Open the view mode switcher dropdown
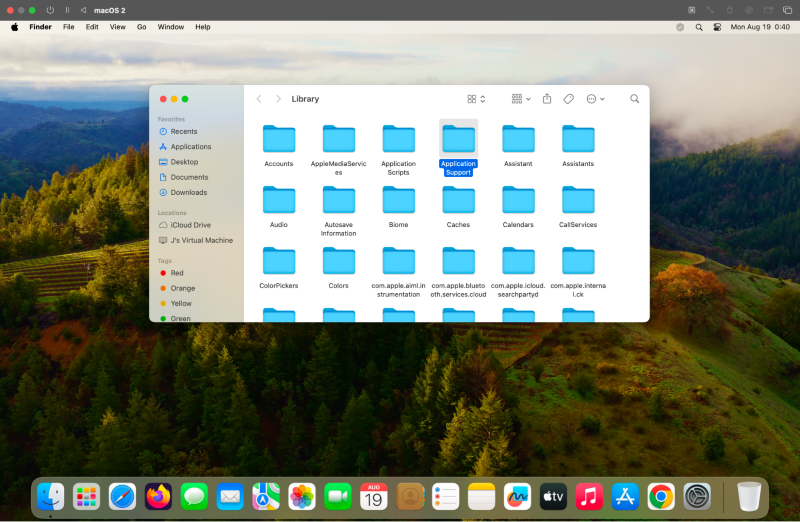The image size is (800, 522). coord(476,99)
